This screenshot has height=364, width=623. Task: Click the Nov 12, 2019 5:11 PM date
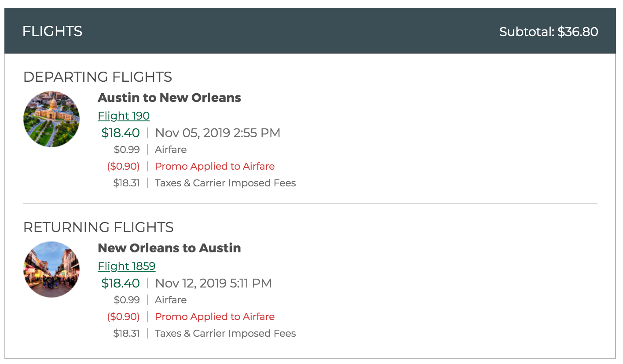213,283
